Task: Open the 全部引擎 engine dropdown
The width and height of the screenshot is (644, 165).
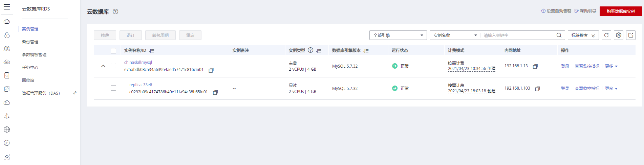Action: pos(398,35)
